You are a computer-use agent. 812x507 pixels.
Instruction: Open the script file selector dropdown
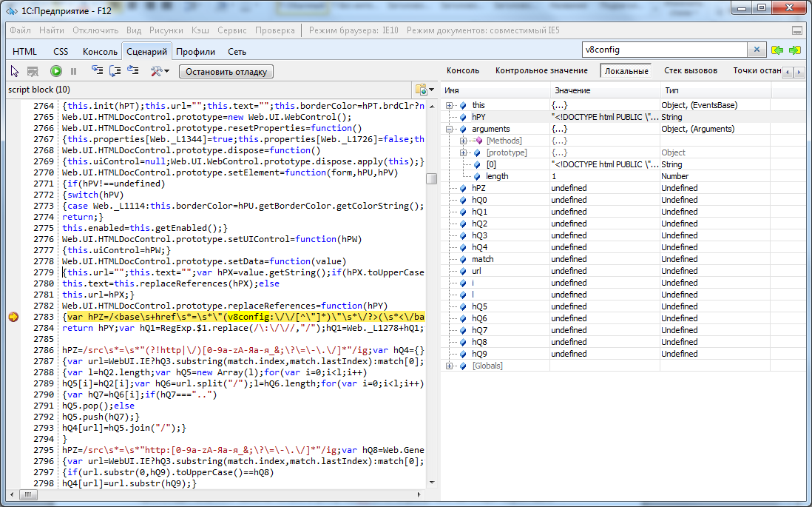pyautogui.click(x=424, y=90)
